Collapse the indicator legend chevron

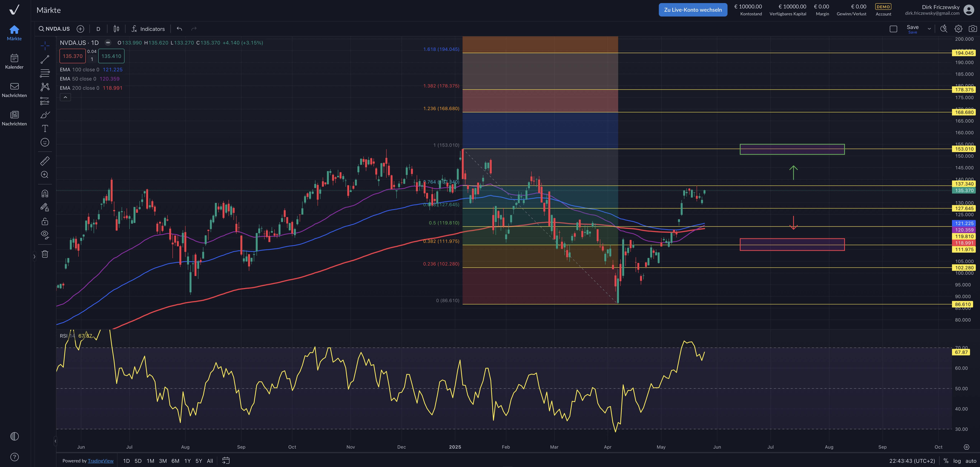(x=65, y=97)
